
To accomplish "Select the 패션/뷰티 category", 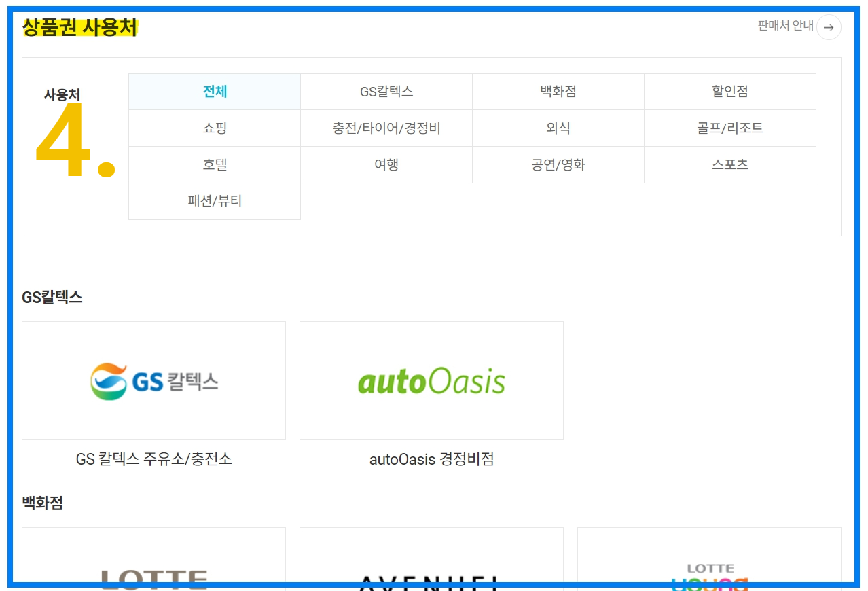I will click(215, 201).
